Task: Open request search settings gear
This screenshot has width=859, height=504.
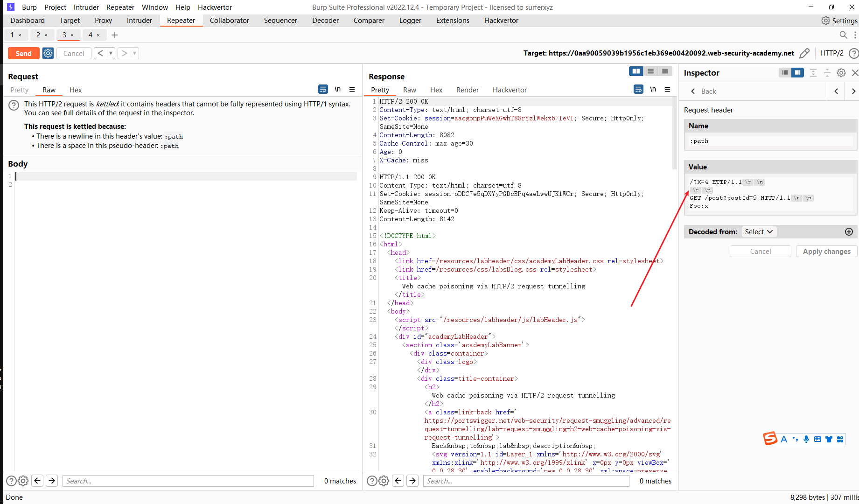Action: [23, 481]
